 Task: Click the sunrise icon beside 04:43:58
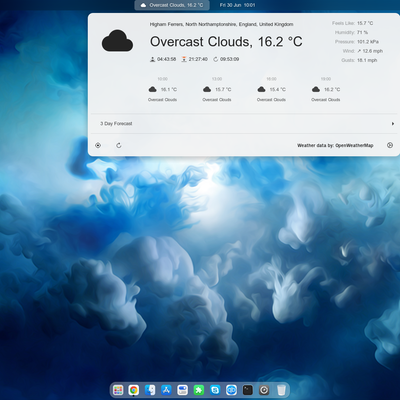click(152, 59)
